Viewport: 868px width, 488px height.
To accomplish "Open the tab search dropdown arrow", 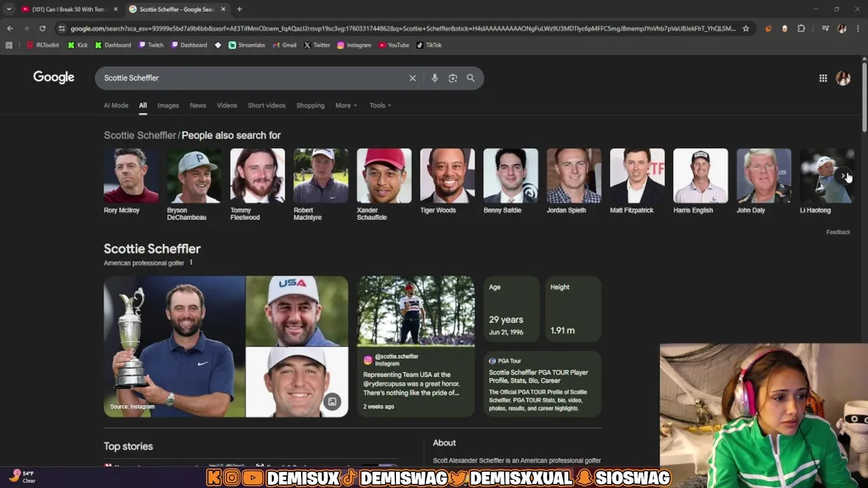I will click(x=8, y=9).
